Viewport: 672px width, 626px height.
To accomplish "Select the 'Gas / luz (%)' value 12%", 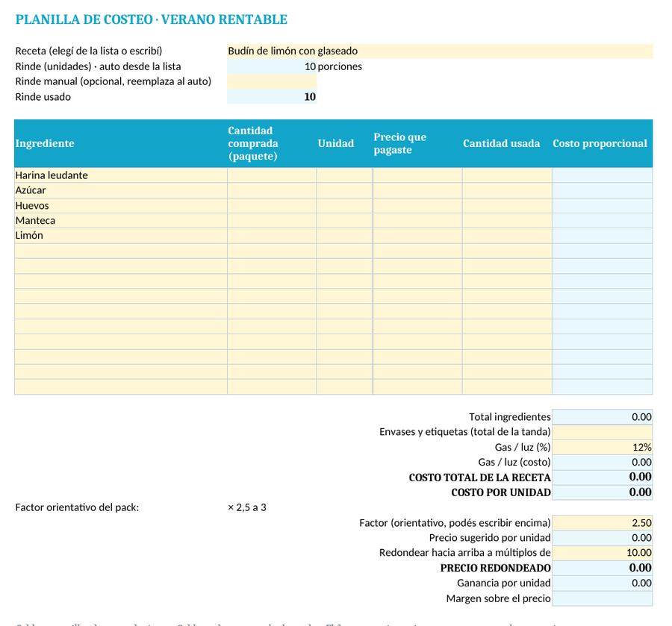I will (602, 448).
